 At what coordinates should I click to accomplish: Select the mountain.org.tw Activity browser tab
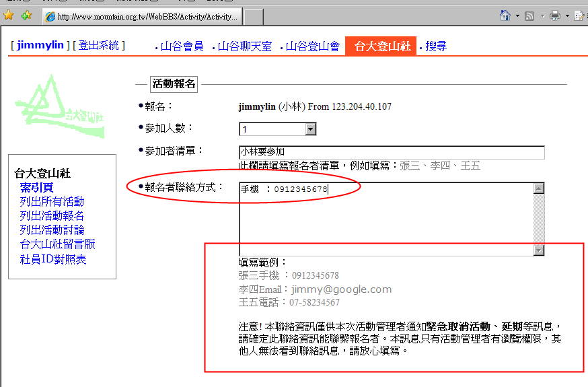click(x=143, y=17)
